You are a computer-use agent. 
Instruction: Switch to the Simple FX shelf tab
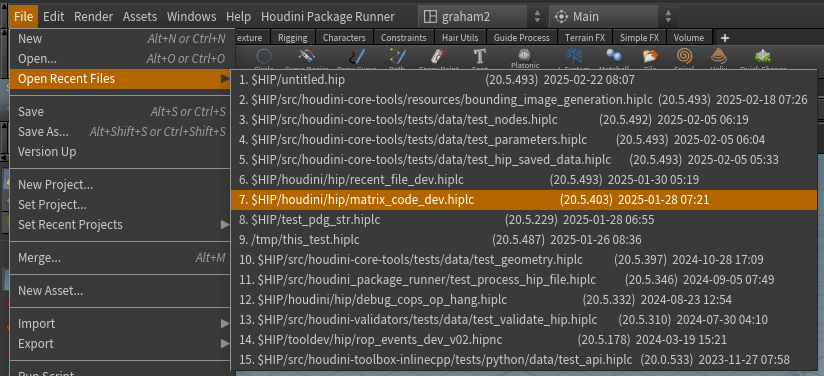pos(639,38)
